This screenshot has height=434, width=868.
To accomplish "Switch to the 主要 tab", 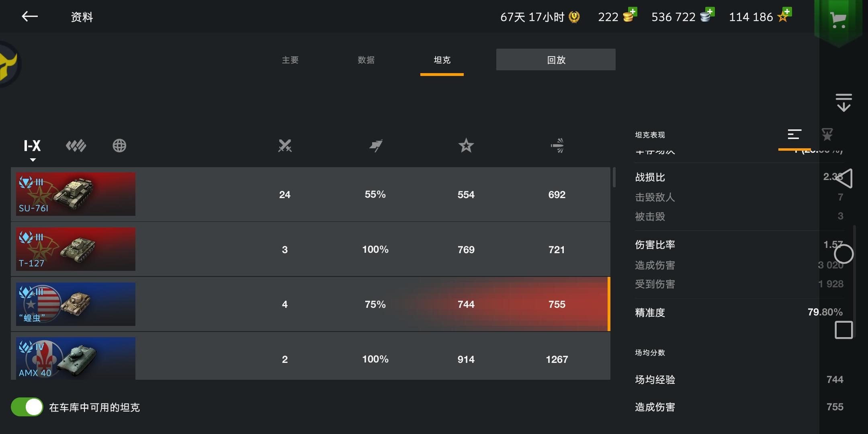I will [x=290, y=60].
